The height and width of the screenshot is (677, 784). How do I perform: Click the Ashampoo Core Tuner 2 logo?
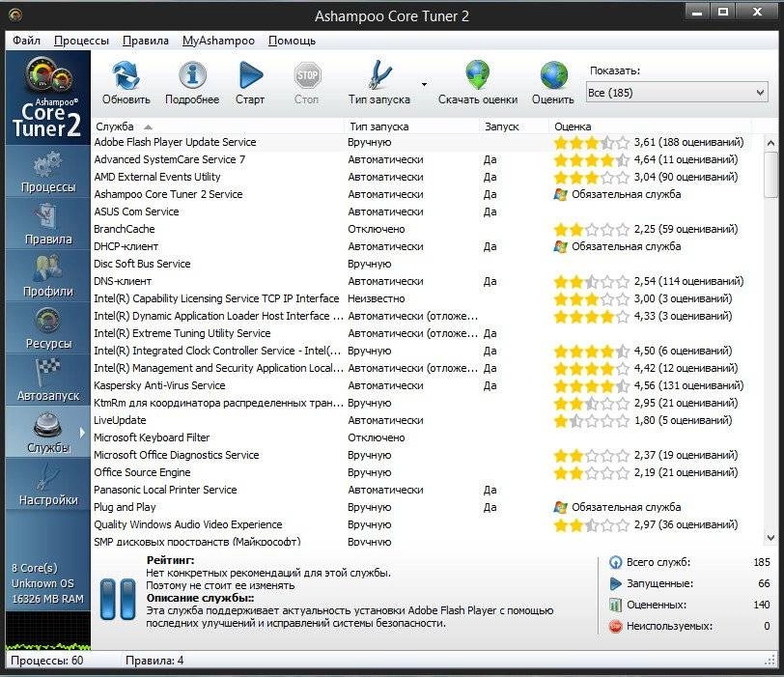point(48,98)
